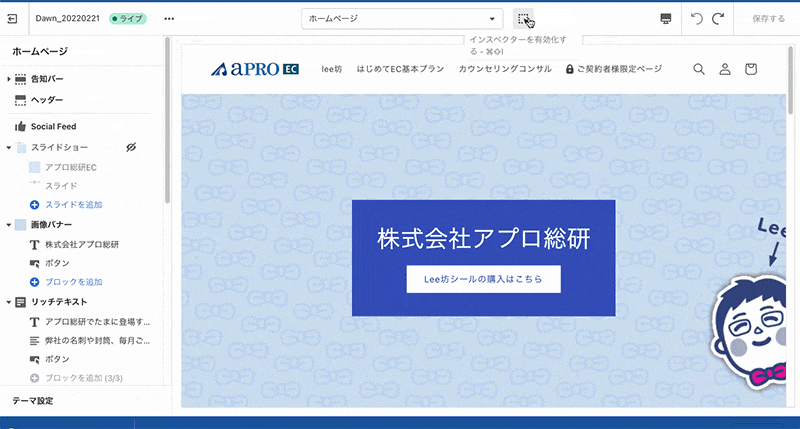Screen dimensions: 800x429
Task: Click the exit editor back icon
Action: tap(12, 19)
